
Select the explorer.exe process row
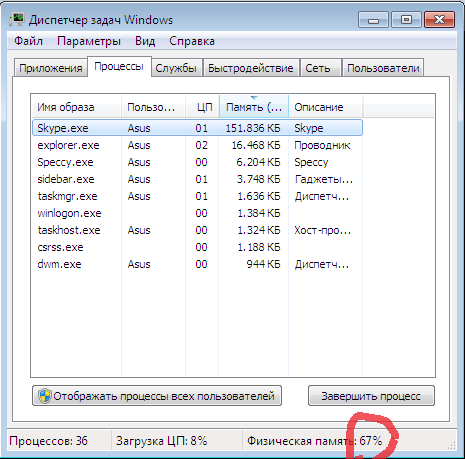pos(197,145)
